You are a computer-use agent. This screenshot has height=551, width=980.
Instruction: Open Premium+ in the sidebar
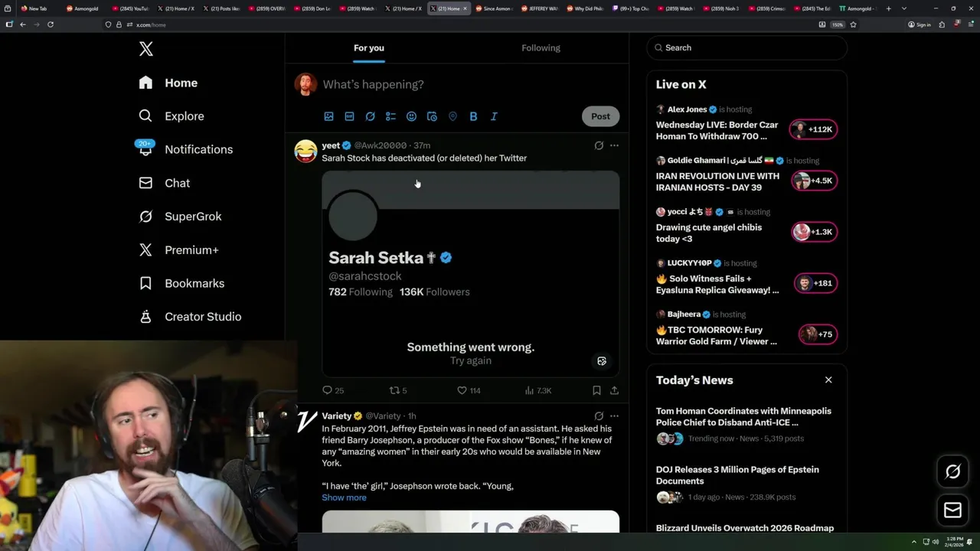[x=179, y=250]
